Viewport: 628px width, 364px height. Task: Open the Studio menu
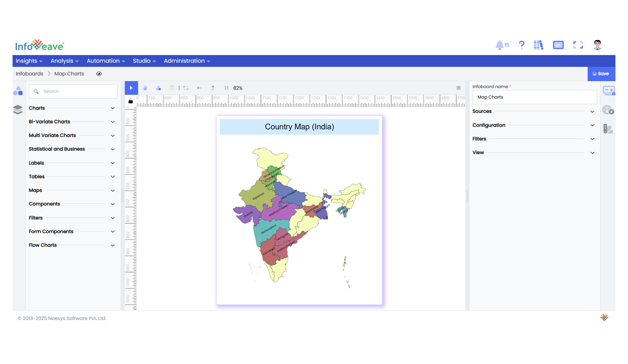[144, 61]
